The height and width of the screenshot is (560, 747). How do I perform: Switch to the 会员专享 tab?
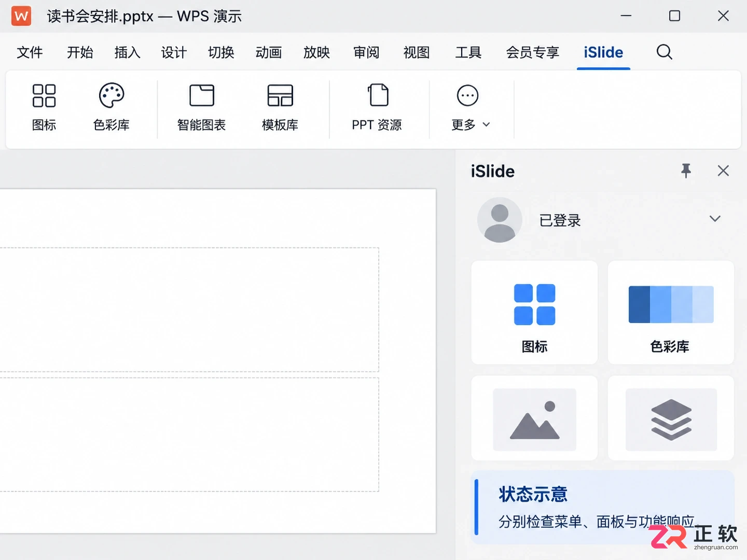[533, 52]
